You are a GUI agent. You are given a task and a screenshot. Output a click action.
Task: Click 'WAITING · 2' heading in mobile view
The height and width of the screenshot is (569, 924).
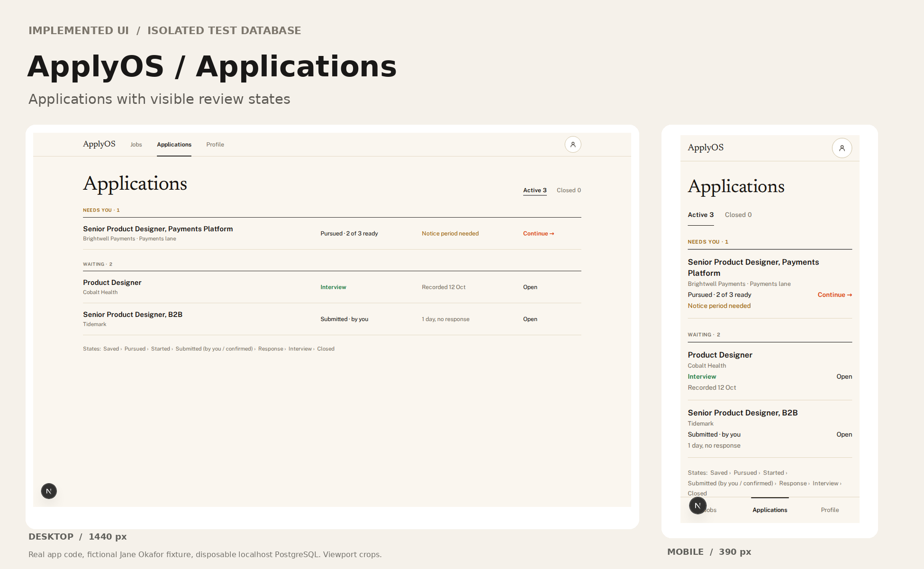[704, 335]
